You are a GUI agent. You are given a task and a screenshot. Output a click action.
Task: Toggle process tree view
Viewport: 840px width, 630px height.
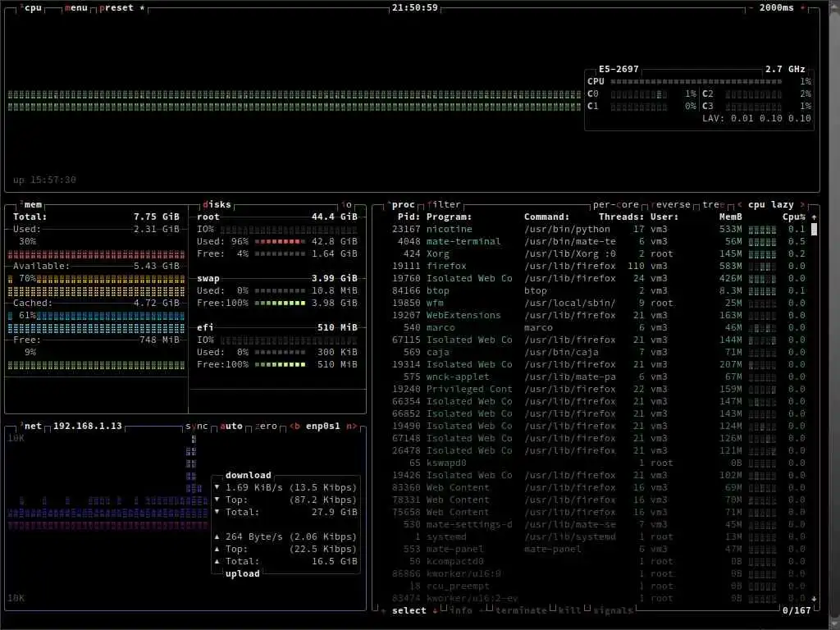pyautogui.click(x=714, y=204)
